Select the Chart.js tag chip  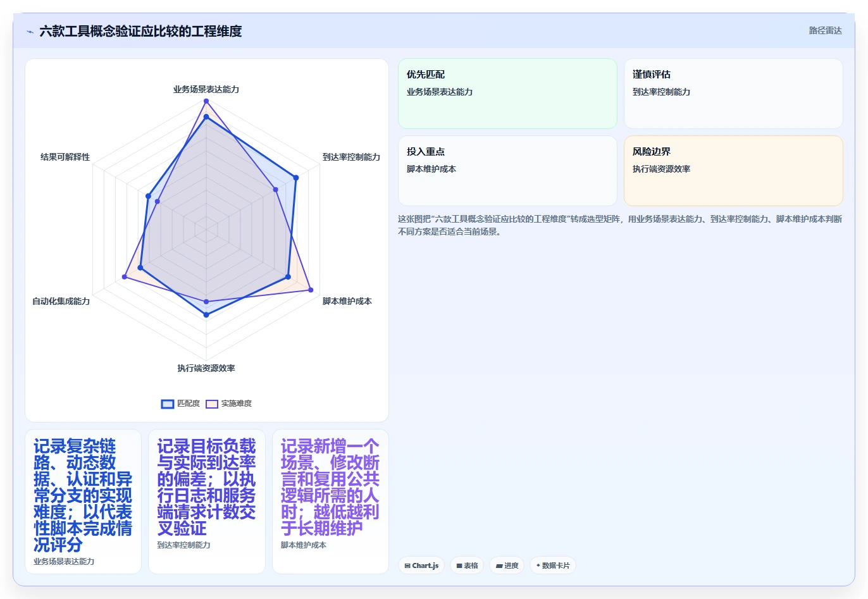tap(421, 565)
